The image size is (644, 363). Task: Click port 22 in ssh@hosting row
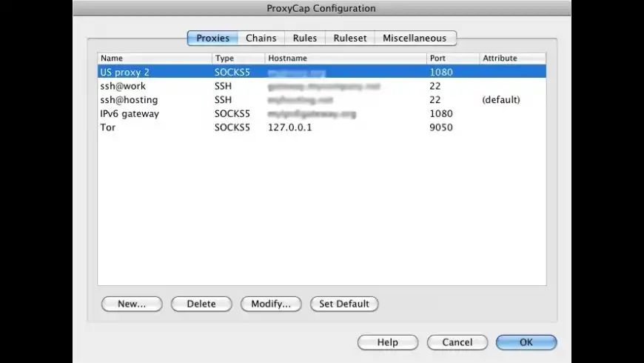pos(435,100)
